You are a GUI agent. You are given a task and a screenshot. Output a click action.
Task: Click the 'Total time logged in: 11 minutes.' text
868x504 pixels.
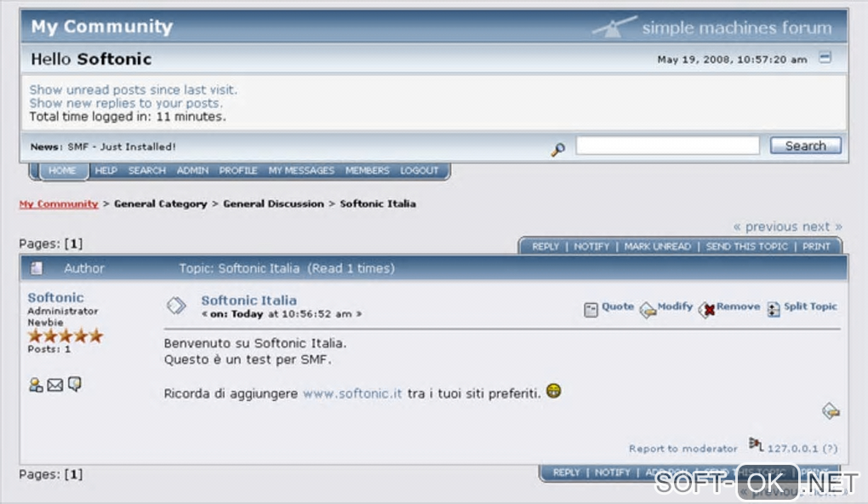pos(128,117)
